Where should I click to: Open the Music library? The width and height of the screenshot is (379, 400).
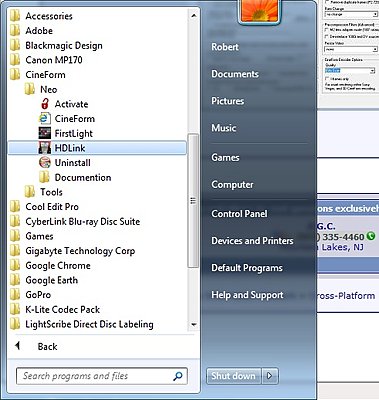[x=224, y=128]
